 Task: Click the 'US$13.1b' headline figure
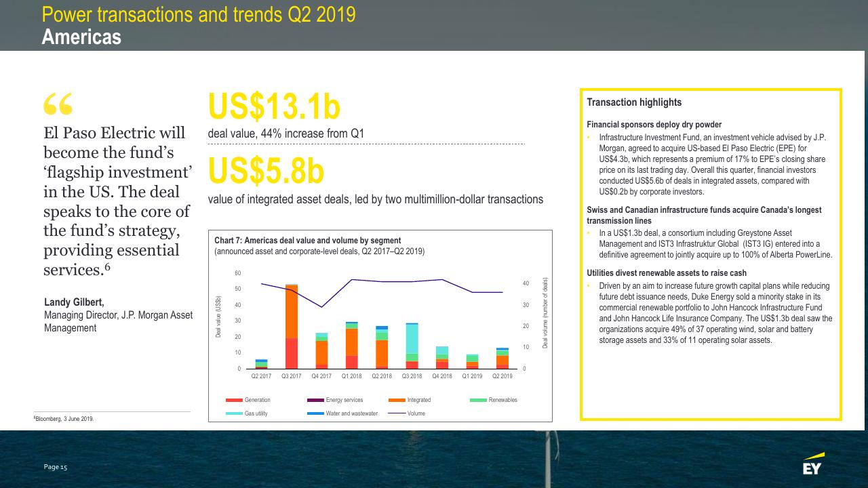273,107
